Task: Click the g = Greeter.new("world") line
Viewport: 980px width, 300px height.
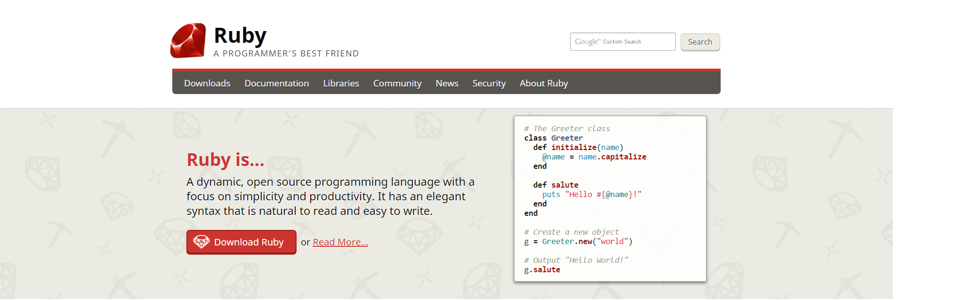Action: point(578,241)
